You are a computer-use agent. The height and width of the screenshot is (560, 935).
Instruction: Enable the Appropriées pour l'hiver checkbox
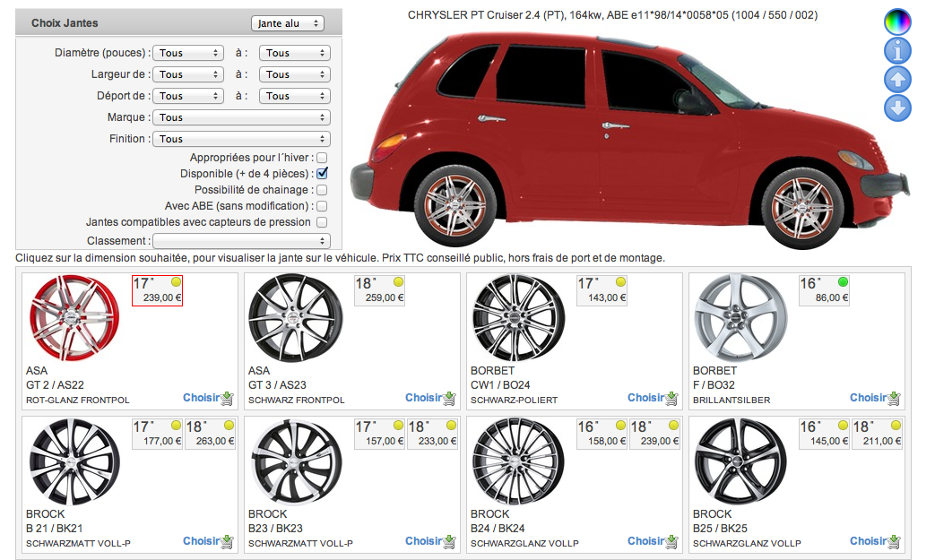coord(322,158)
